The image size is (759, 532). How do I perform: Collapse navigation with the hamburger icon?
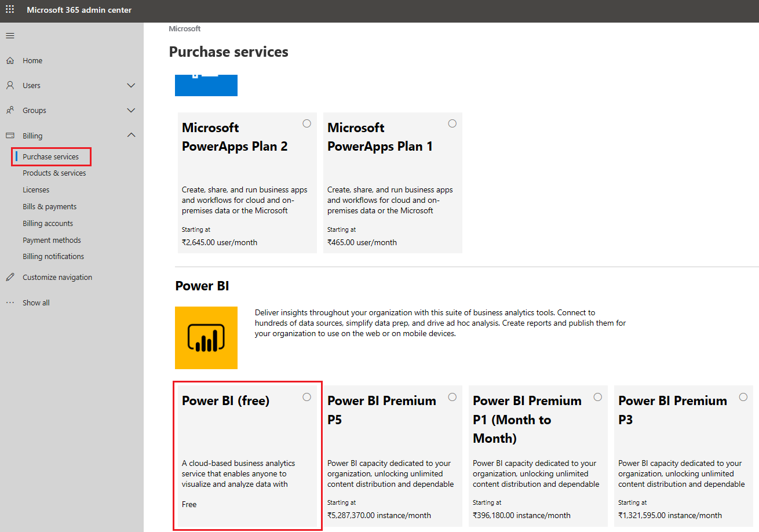point(10,35)
